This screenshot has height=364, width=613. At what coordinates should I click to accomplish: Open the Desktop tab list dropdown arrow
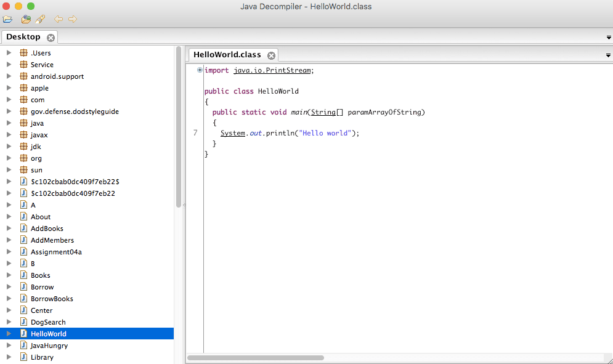609,38
